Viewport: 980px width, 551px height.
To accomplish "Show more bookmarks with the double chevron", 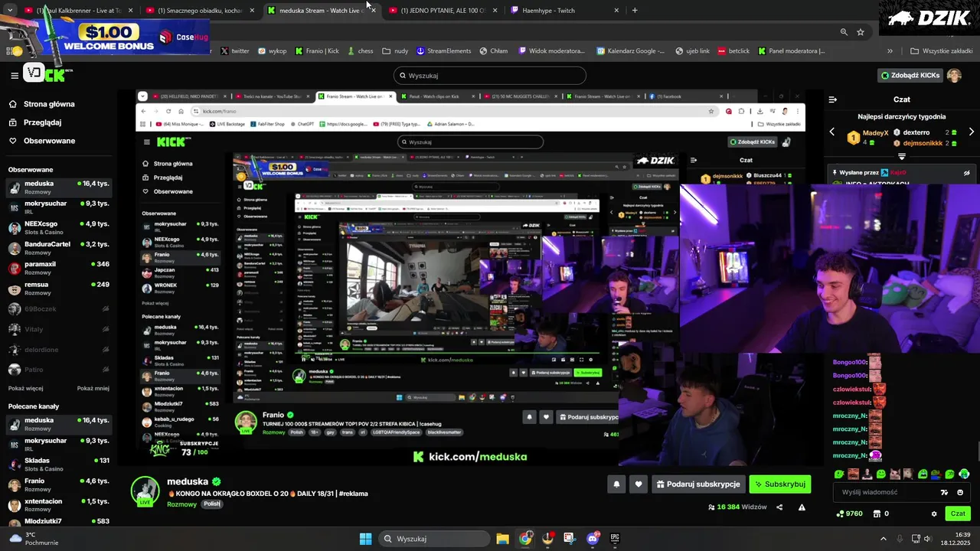I will click(x=890, y=51).
